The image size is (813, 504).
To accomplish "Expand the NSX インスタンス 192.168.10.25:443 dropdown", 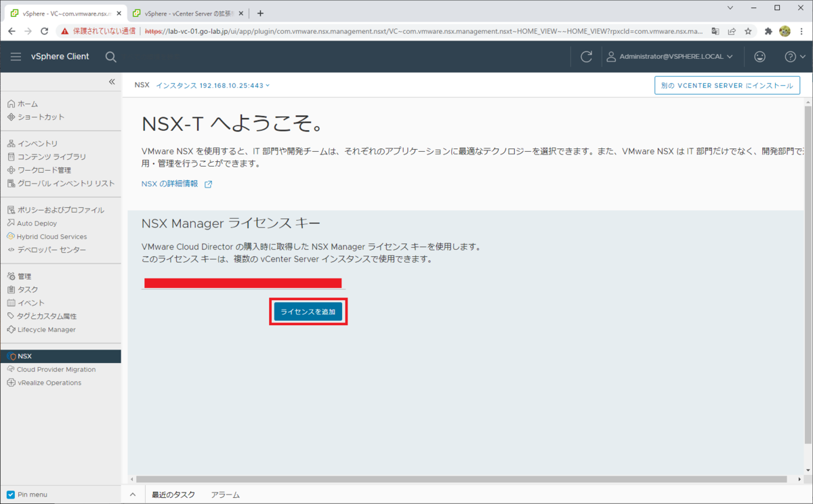I will pos(213,85).
